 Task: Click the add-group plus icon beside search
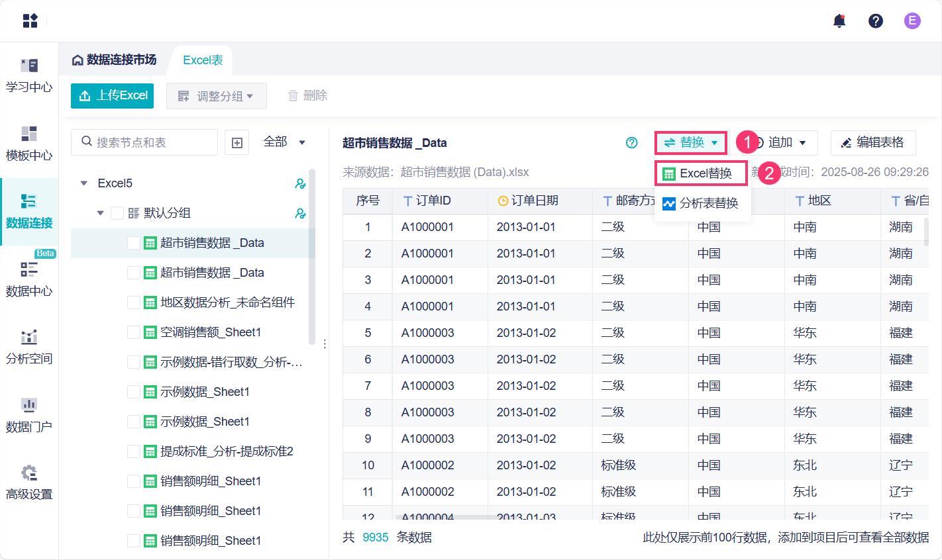[x=237, y=142]
